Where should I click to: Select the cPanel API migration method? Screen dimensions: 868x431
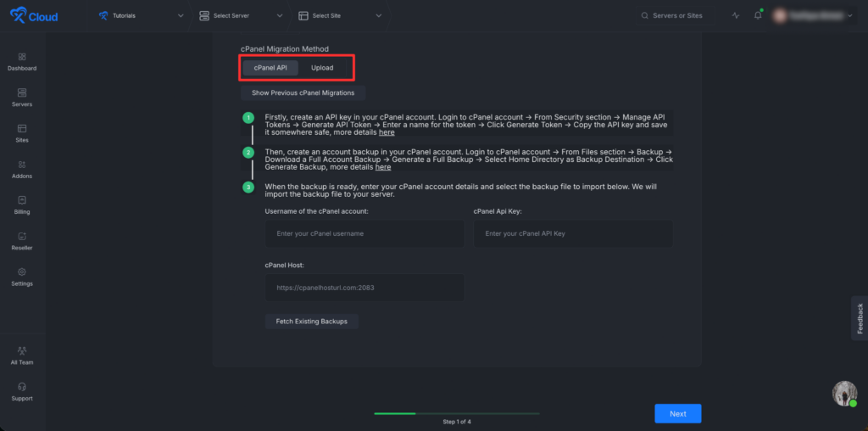click(270, 68)
